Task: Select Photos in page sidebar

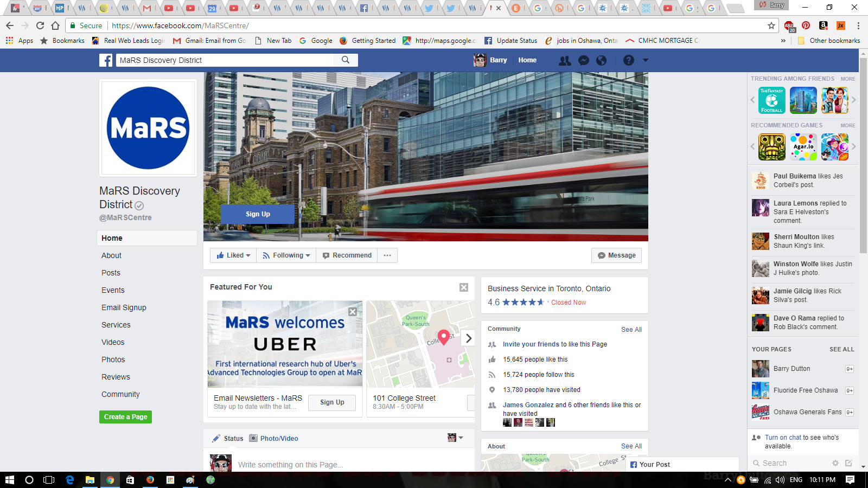Action: [113, 359]
